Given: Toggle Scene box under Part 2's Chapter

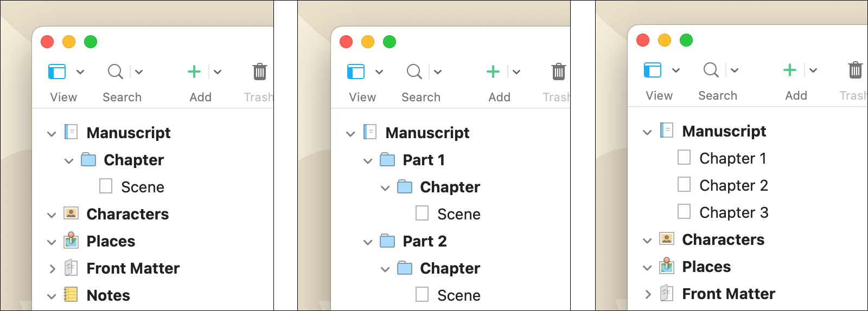Looking at the screenshot, I should [422, 295].
